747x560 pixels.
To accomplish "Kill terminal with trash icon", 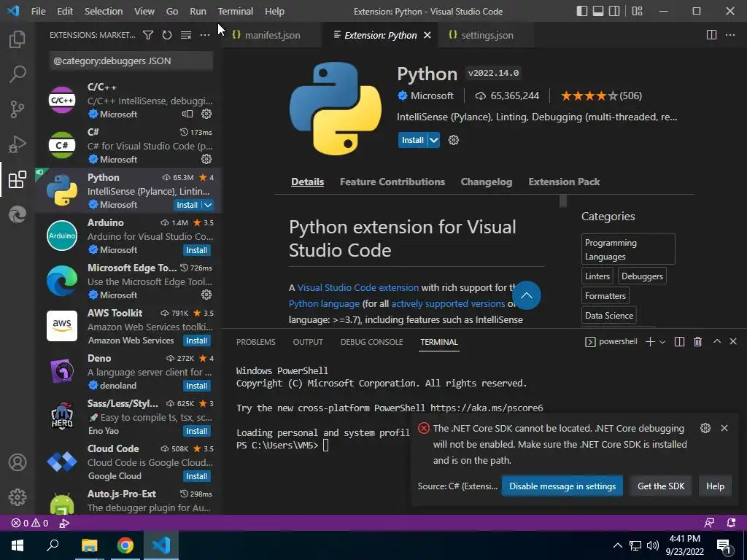I will point(697,341).
